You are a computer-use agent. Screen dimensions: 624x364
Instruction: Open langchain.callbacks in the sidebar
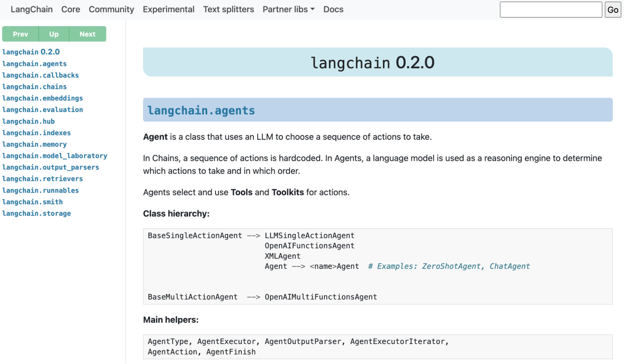[x=41, y=75]
